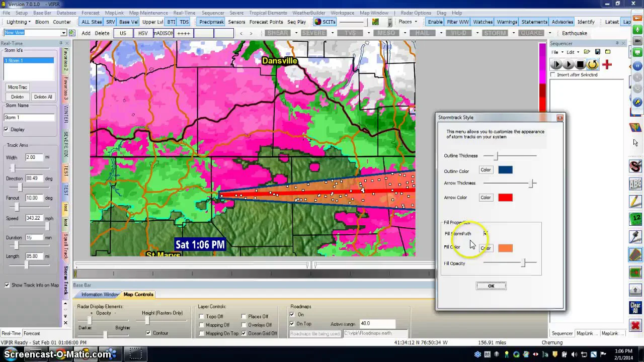This screenshot has height=362, width=644.
Task: Click the up arrow tool icon
Action: tap(635, 290)
